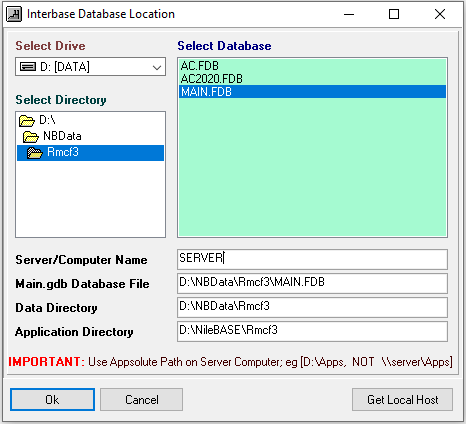Click the Application Directory input field
The image size is (466, 424).
click(x=312, y=331)
